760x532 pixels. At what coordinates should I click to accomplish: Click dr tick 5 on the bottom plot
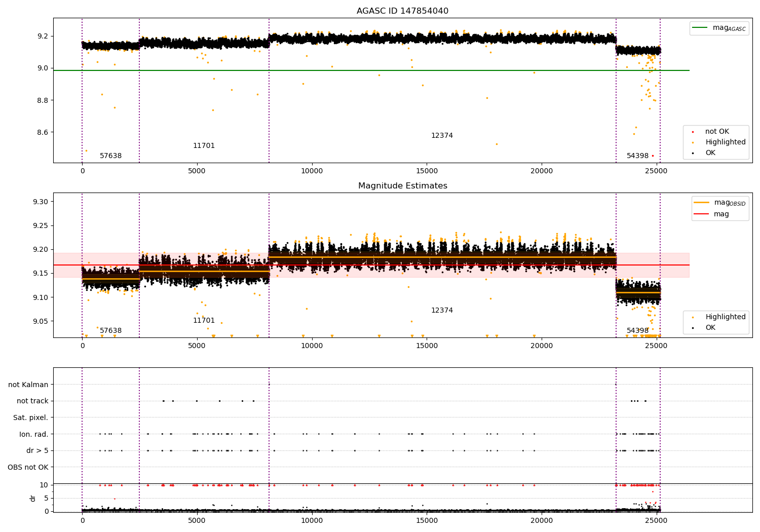[47, 498]
